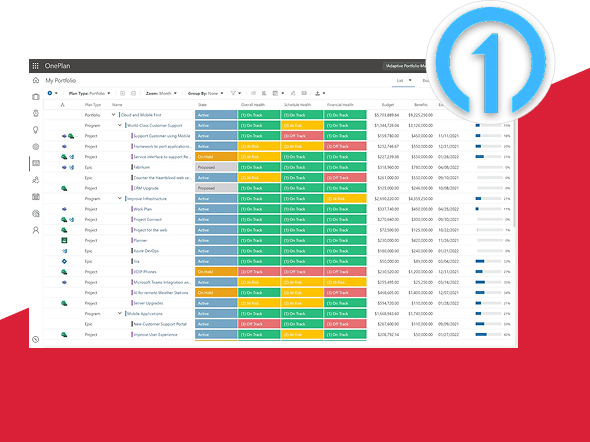
Task: Open the app launcher waffle icon
Action: point(35,66)
